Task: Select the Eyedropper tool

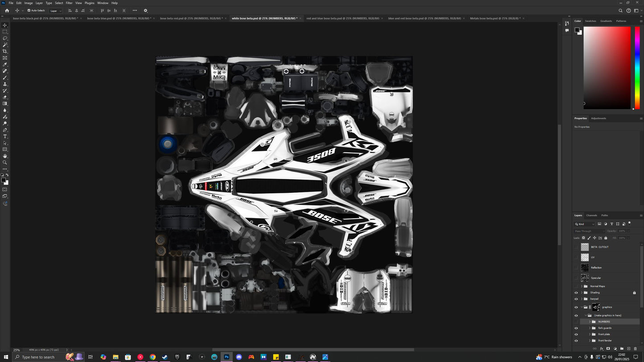Action: pyautogui.click(x=5, y=65)
